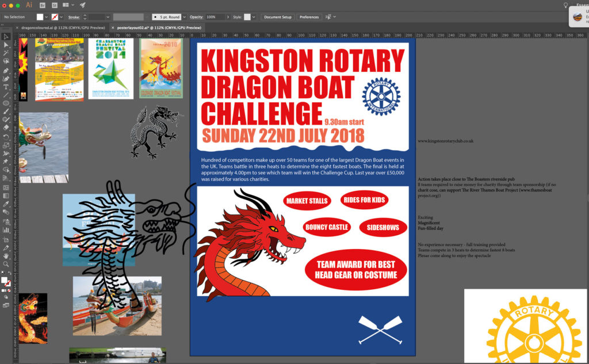
Task: Select the Width tool
Action: pos(6,154)
